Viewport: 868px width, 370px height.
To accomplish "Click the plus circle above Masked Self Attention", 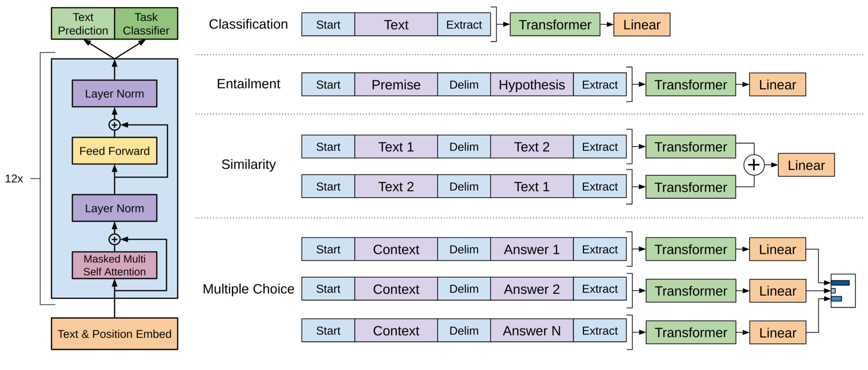I will click(114, 240).
